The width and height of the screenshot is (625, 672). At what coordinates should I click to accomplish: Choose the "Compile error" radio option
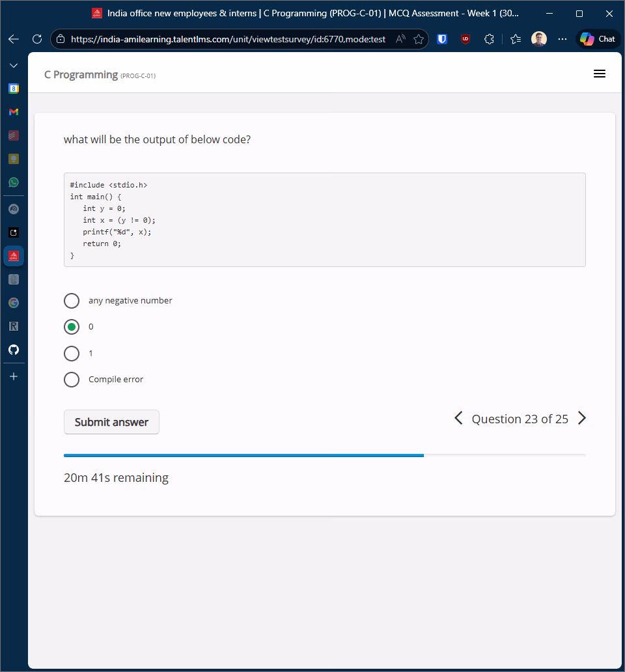tap(72, 380)
